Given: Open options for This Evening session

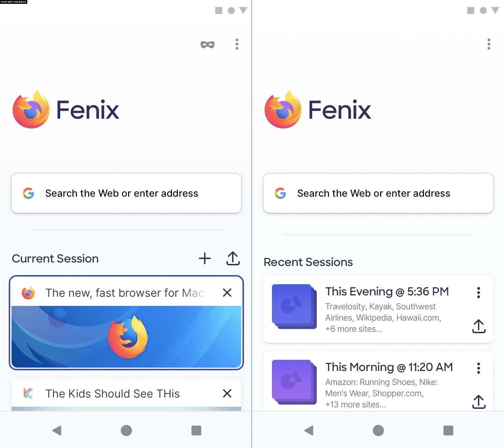Looking at the screenshot, I should pyautogui.click(x=478, y=293).
